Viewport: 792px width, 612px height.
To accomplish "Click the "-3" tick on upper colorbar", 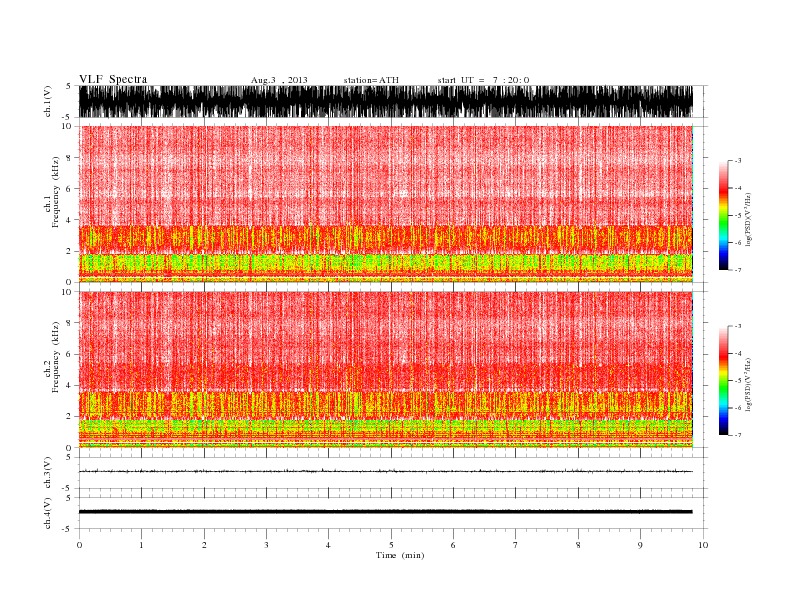I will pos(737,161).
